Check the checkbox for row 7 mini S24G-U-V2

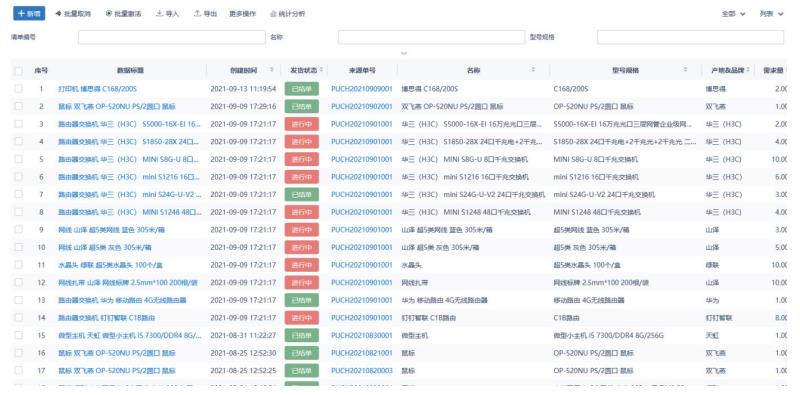click(18, 194)
